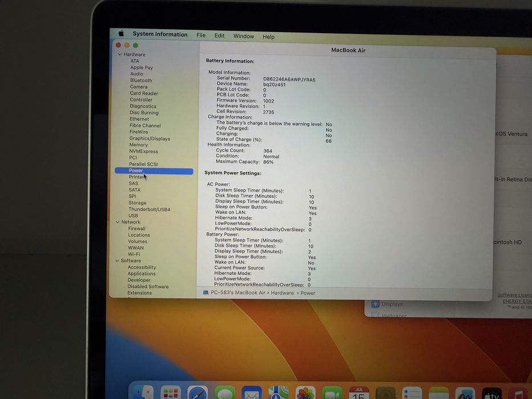The image size is (532, 399).
Task: Open the Edit menu
Action: click(219, 35)
